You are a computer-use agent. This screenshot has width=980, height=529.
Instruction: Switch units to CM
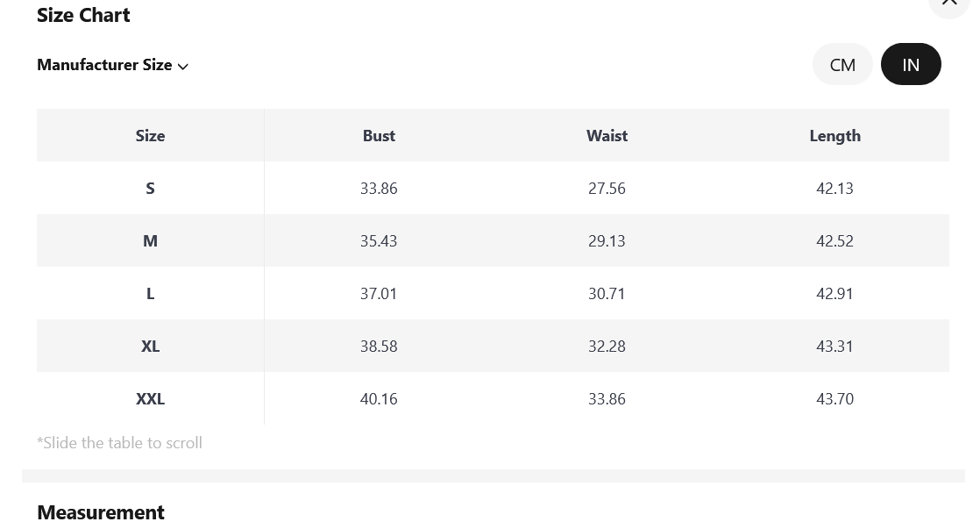pos(842,64)
